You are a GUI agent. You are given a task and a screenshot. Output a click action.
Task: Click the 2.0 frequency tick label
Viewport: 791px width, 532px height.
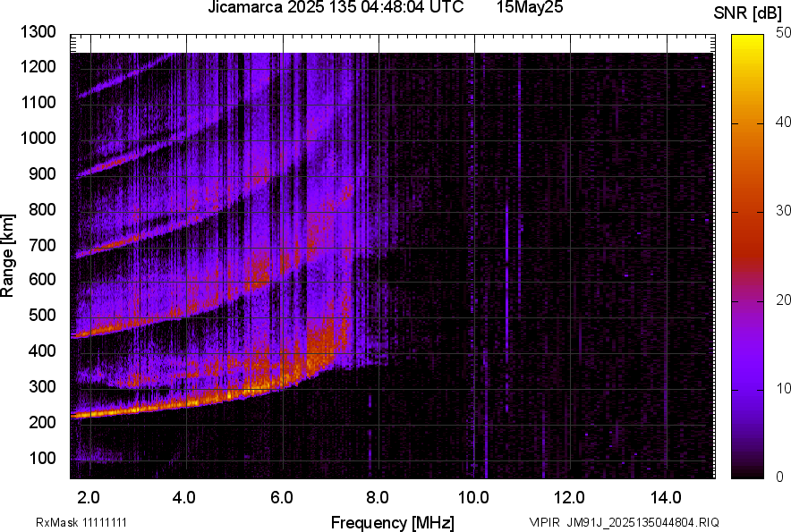click(x=89, y=497)
